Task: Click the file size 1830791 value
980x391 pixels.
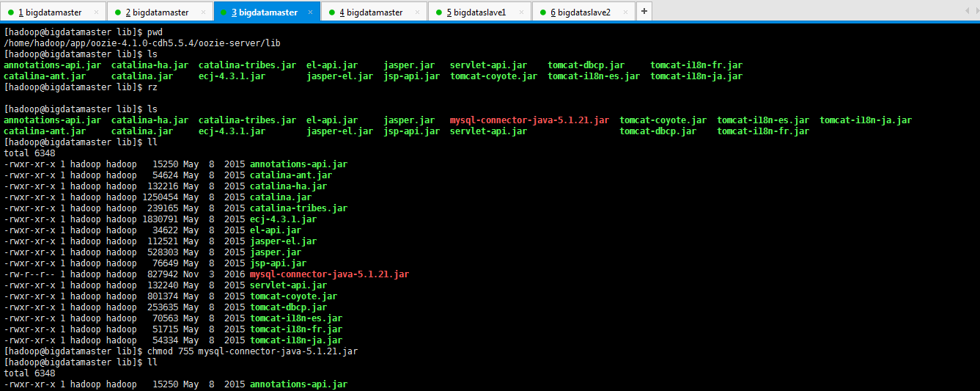Action: [x=160, y=219]
